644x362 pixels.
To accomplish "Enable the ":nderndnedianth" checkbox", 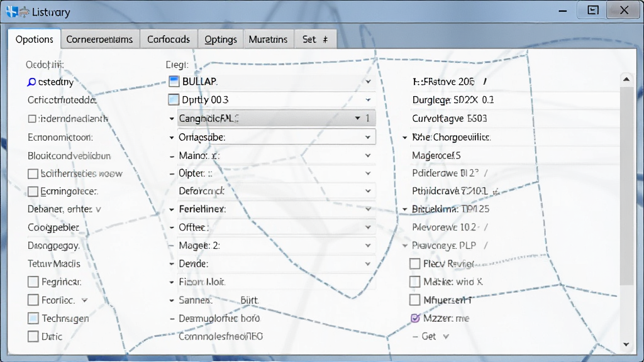I will point(32,119).
